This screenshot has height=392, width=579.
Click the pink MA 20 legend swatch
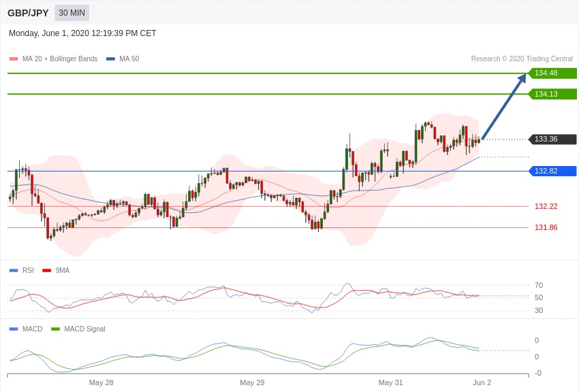[14, 59]
